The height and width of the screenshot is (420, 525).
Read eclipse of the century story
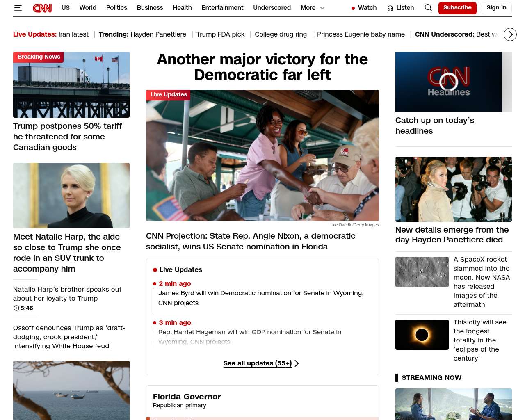(x=480, y=340)
